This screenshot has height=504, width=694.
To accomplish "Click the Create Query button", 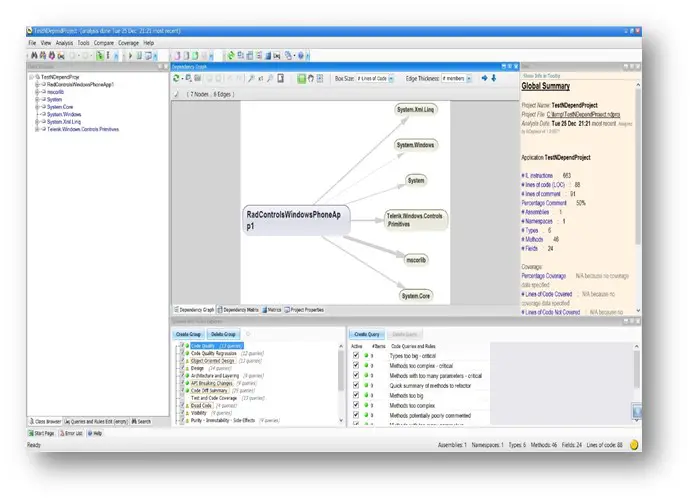I will click(x=367, y=334).
